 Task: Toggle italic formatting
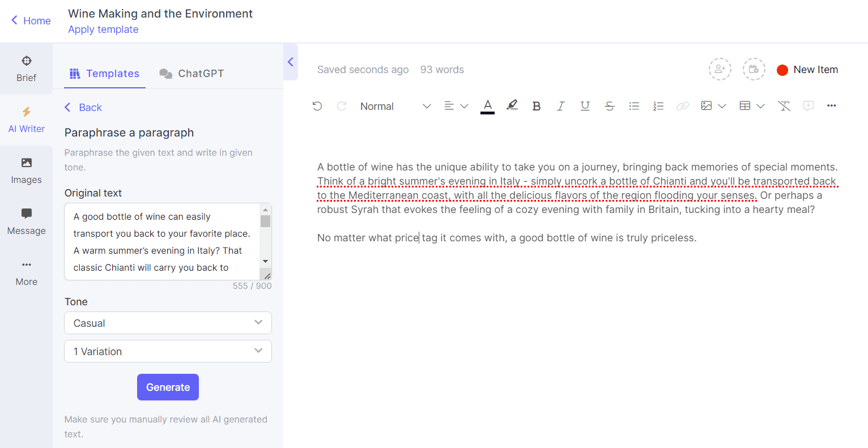tap(560, 106)
